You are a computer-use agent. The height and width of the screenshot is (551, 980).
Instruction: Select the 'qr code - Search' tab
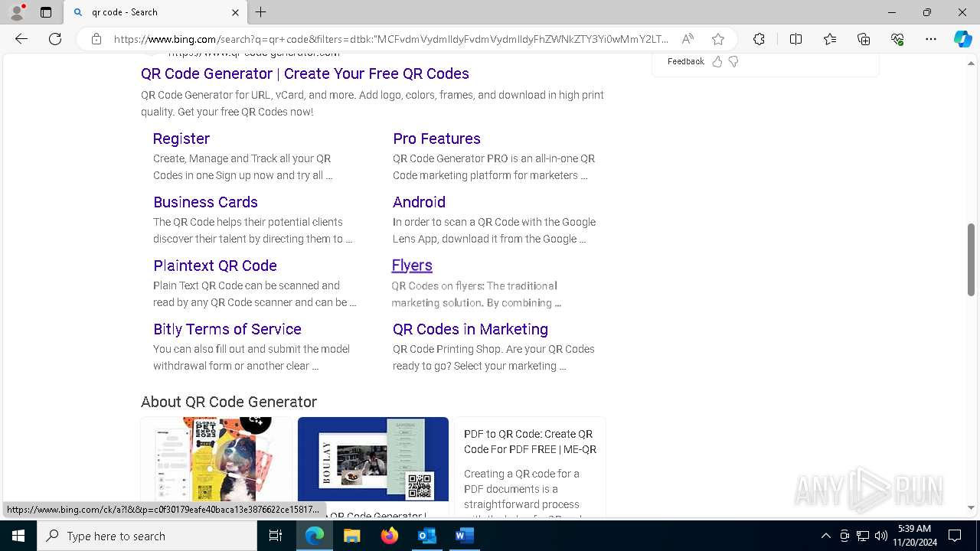coord(155,12)
